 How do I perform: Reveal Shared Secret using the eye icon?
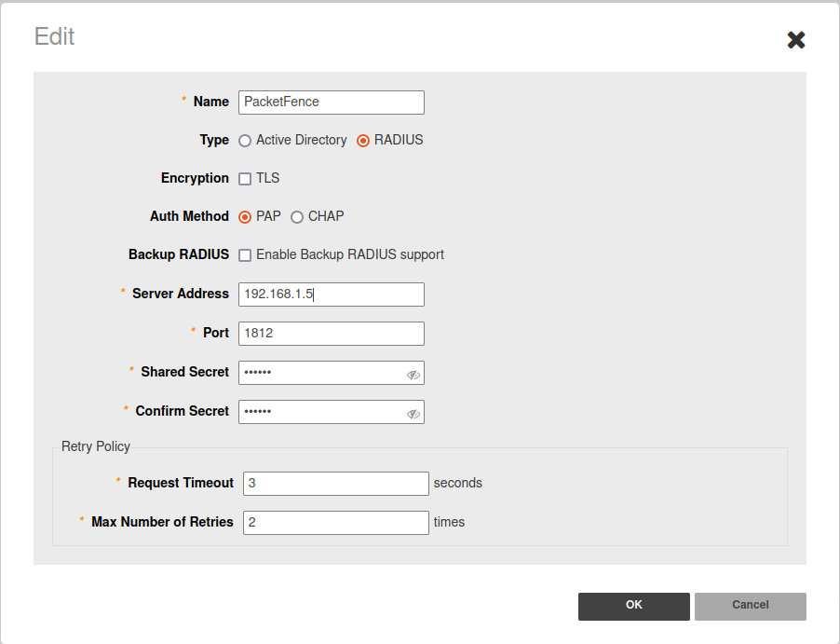coord(413,375)
